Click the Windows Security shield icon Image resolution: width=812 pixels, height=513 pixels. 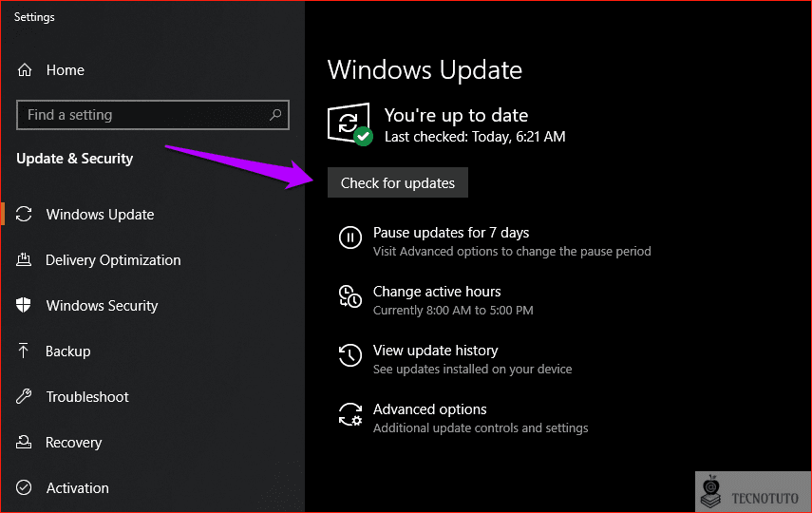click(x=24, y=305)
